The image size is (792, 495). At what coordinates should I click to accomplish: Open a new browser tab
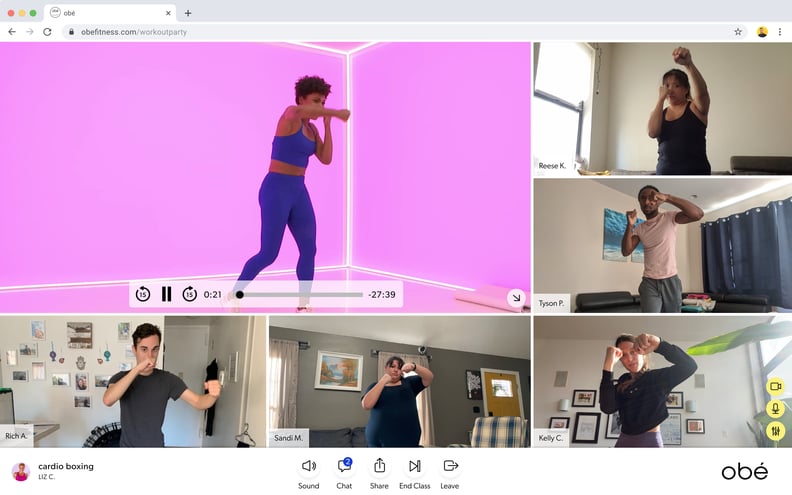click(188, 13)
